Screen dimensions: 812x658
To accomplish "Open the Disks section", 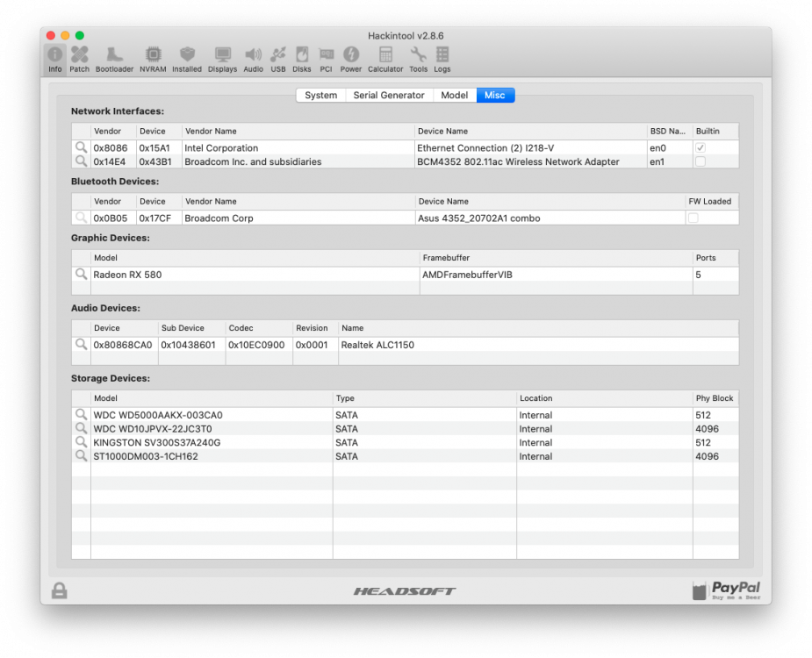I will tap(302, 60).
